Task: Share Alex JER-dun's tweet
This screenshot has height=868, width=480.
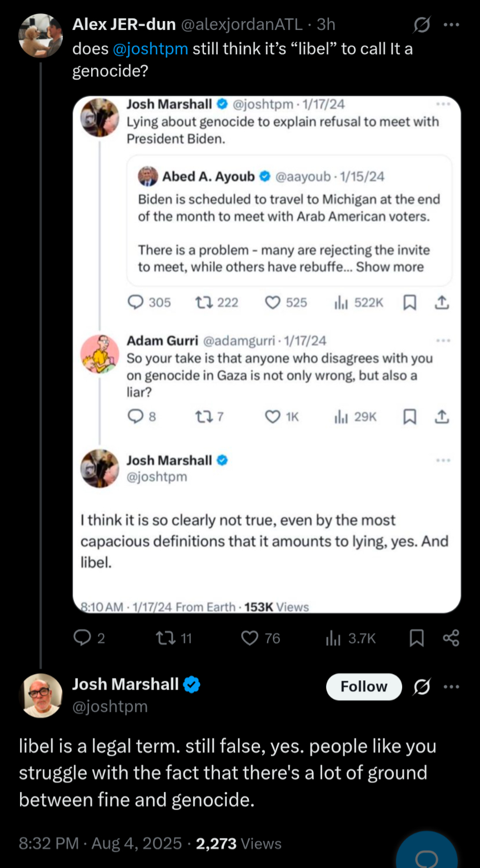Action: 451,638
